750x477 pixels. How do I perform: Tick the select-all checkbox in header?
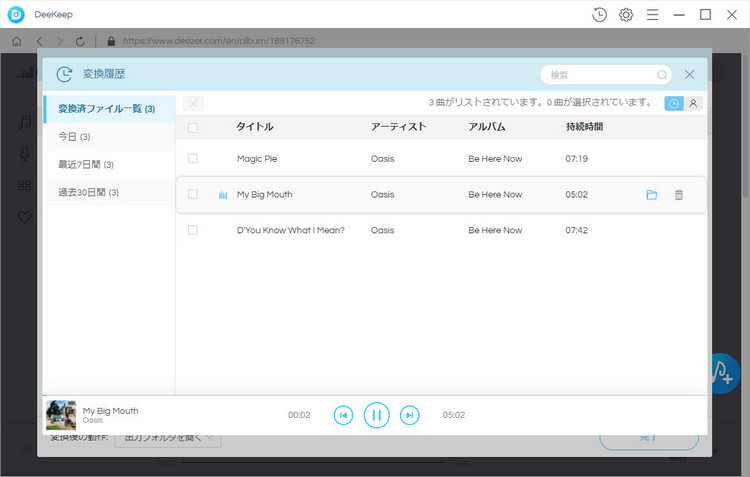(193, 128)
